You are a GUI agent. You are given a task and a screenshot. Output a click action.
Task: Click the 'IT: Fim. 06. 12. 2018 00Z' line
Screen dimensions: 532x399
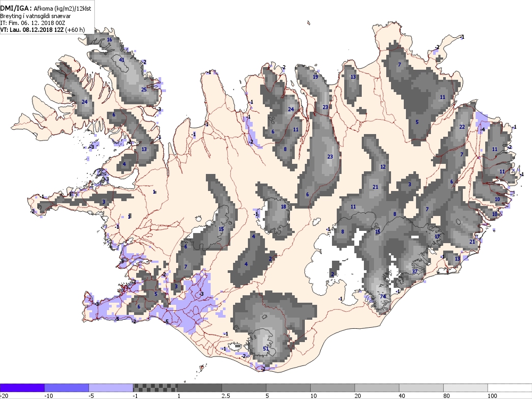32,23
